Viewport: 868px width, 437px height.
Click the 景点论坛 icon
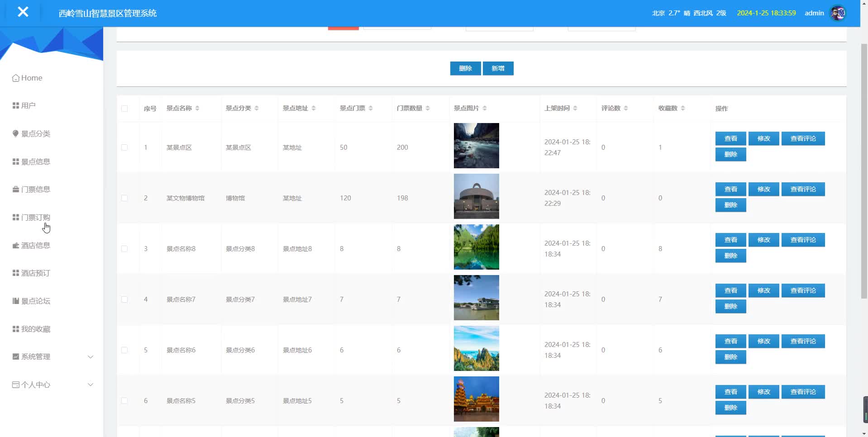tap(16, 301)
